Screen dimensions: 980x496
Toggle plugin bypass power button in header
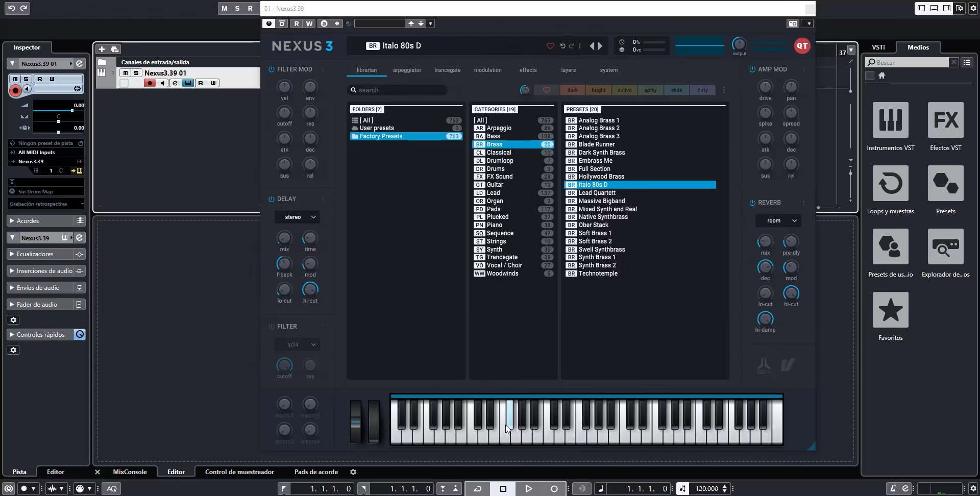[x=268, y=23]
